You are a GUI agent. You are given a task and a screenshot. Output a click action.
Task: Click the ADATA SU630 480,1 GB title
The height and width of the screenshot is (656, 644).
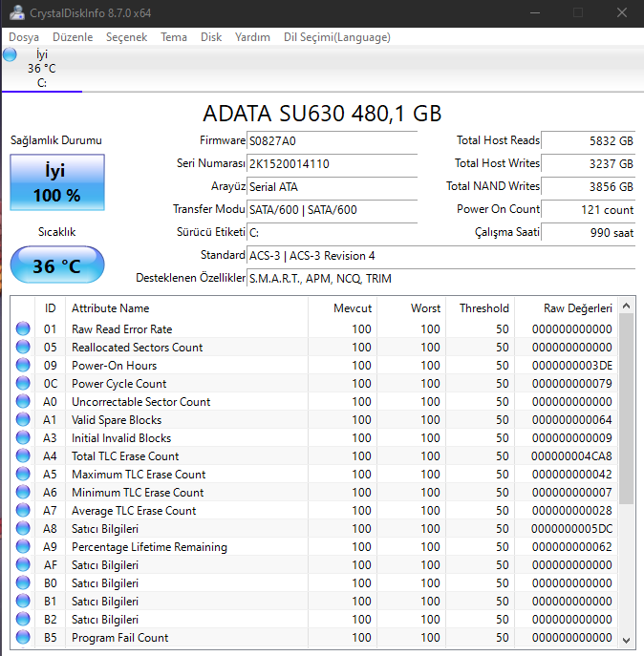tap(322, 114)
